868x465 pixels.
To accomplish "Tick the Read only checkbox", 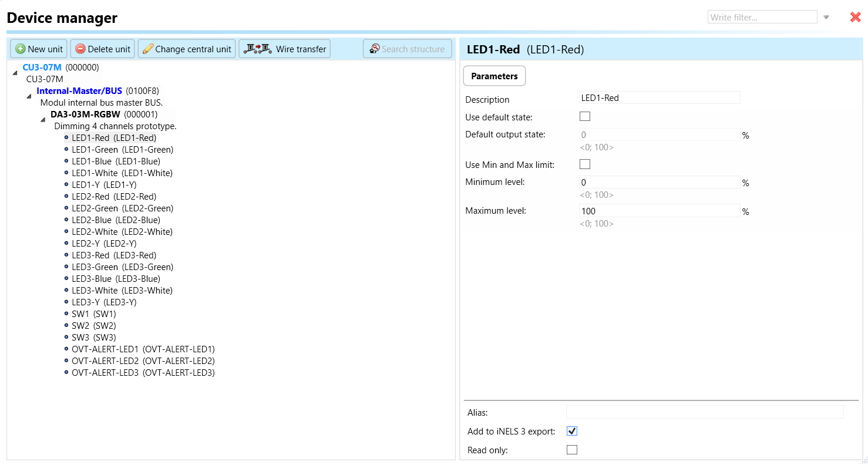I will click(572, 450).
